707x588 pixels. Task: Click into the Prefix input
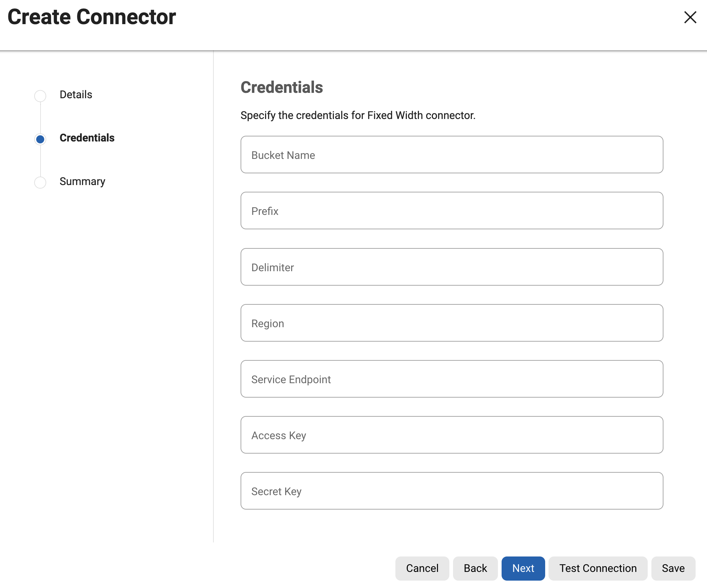coord(451,211)
